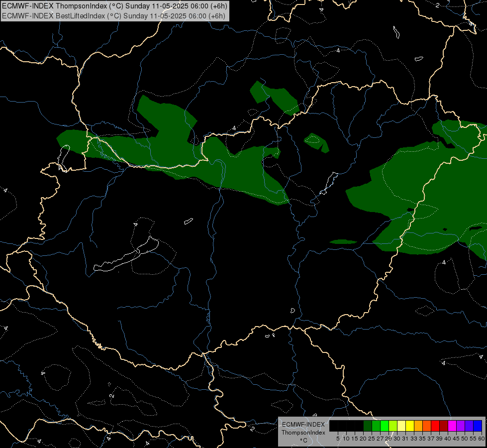Click the °C unit label in legend

(x=304, y=441)
